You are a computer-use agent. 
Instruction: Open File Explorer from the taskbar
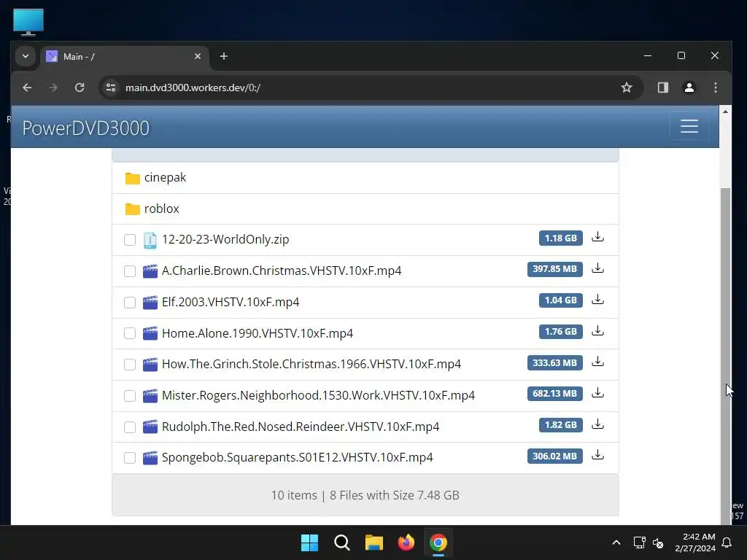[374, 542]
